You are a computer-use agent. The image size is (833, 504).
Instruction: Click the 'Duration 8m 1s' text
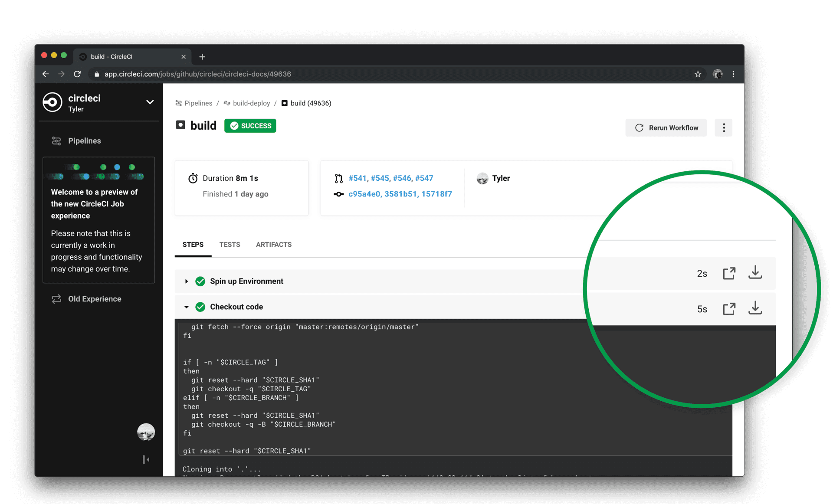(x=230, y=178)
